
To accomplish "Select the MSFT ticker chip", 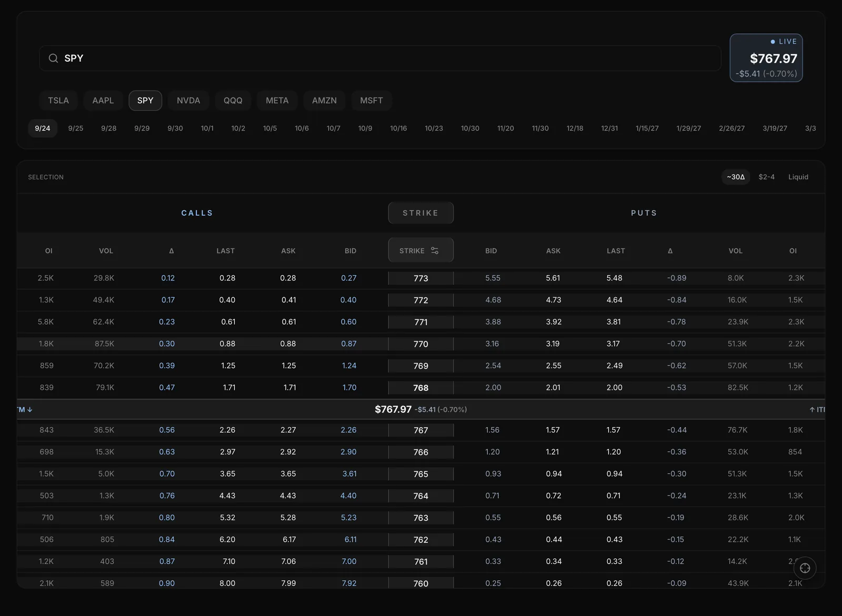I will pos(372,100).
